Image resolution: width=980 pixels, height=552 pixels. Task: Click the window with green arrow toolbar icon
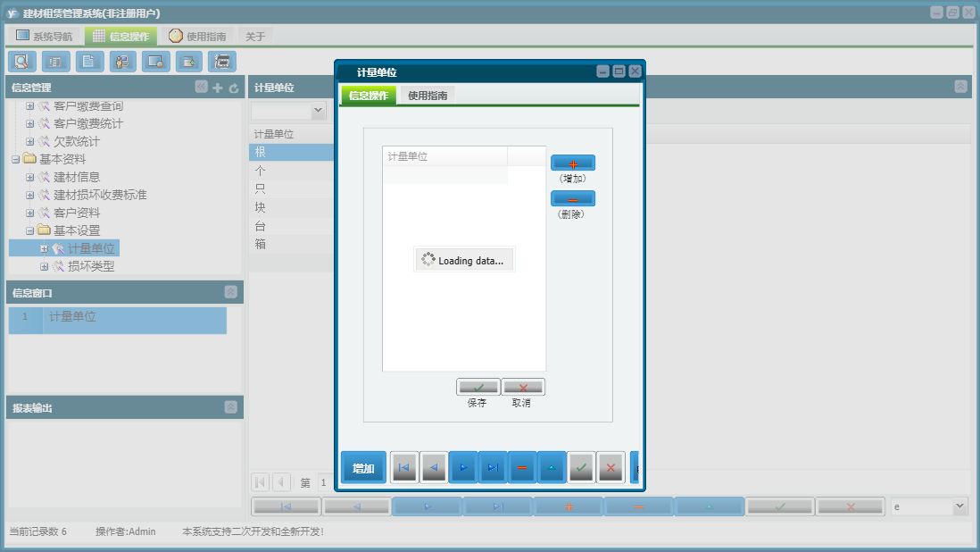point(188,62)
